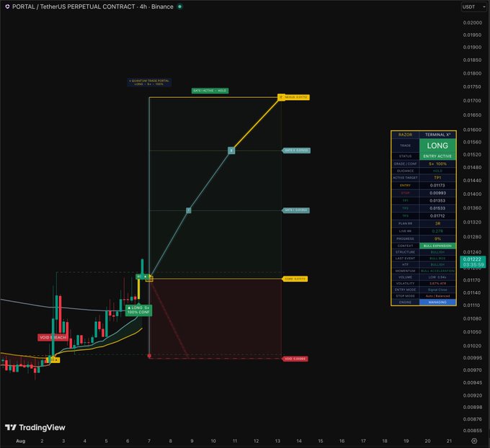The width and height of the screenshot is (490, 448).
Task: Click the TERMINAL X header cell
Action: (x=437, y=135)
